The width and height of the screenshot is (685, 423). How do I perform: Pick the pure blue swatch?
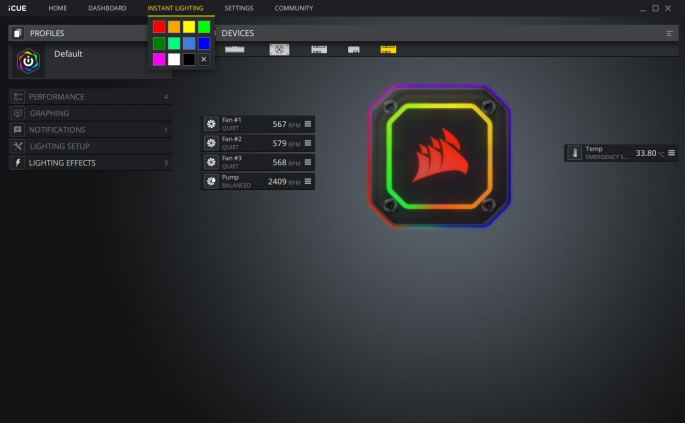[204, 43]
